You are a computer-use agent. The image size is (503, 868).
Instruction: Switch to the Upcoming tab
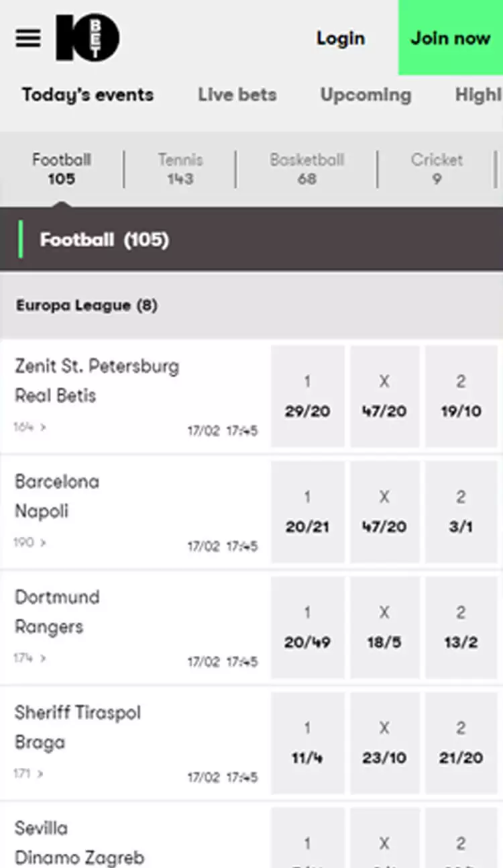pos(366,95)
